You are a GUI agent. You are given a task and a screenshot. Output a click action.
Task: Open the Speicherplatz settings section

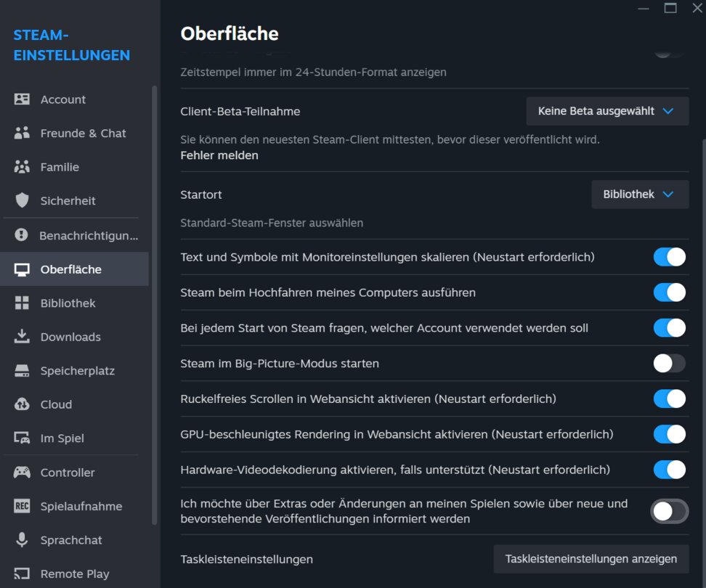pyautogui.click(x=77, y=371)
